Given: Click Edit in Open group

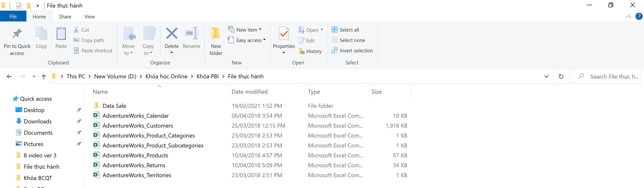Looking at the screenshot, I should pos(307,41).
